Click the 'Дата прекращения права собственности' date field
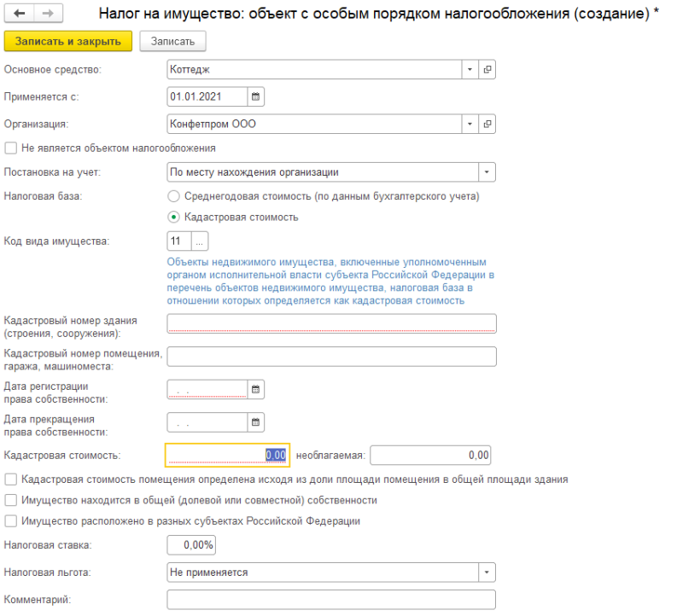683x616 pixels. 207,422
